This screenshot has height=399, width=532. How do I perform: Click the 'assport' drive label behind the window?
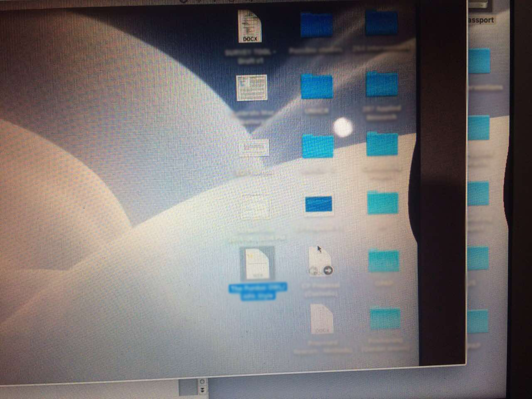pos(481,20)
